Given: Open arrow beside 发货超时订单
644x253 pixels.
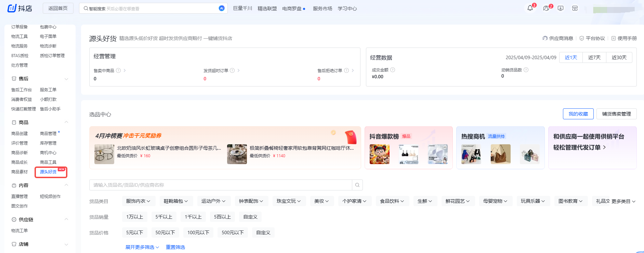Looking at the screenshot, I should pyautogui.click(x=238, y=70).
